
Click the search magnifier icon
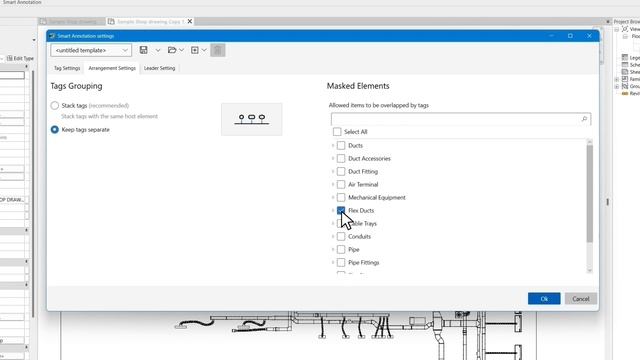coord(584,119)
